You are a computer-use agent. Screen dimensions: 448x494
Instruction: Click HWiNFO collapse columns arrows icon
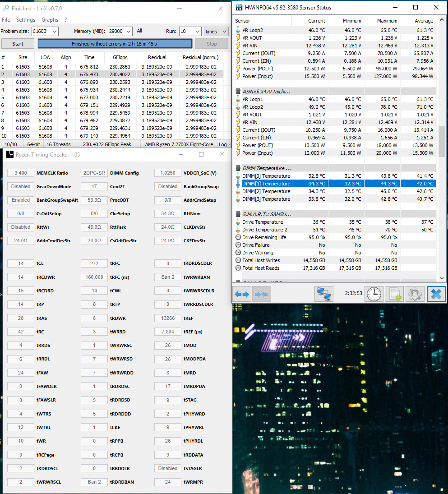click(x=261, y=294)
